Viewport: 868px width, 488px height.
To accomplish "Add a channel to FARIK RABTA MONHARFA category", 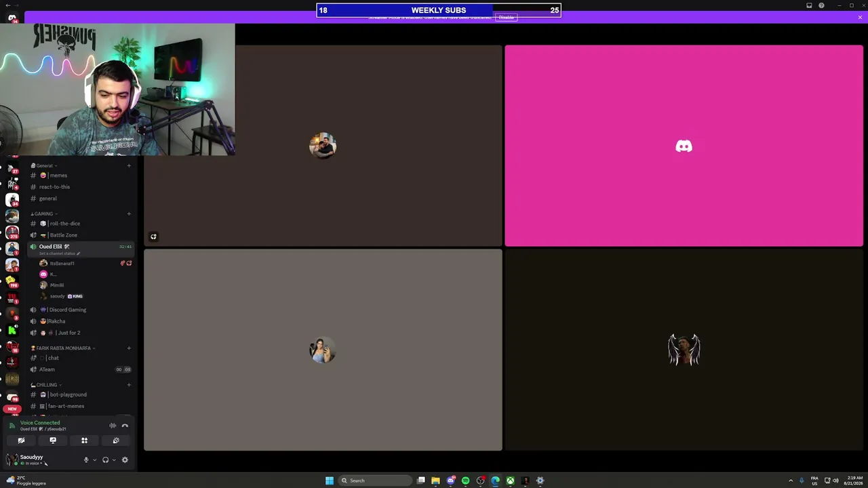I will point(129,348).
